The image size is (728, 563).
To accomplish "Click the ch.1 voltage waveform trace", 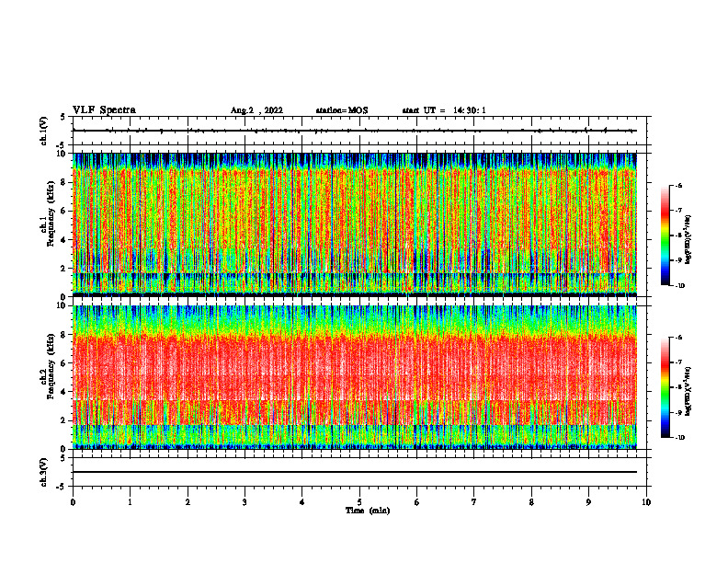I will (x=355, y=131).
